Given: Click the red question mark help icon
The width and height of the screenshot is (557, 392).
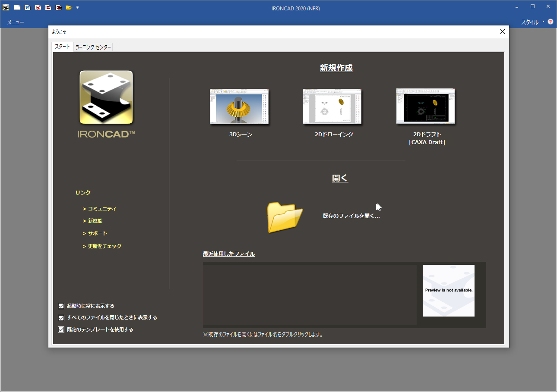Looking at the screenshot, I should 551,22.
